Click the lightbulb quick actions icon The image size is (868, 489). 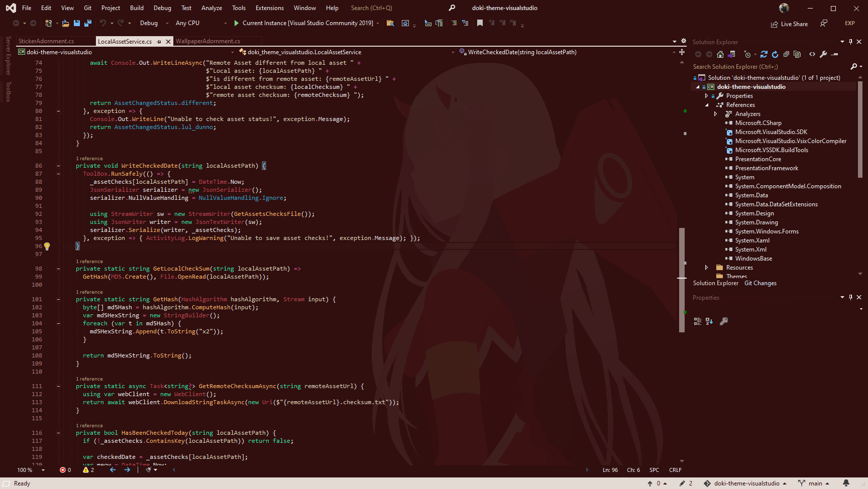click(47, 246)
